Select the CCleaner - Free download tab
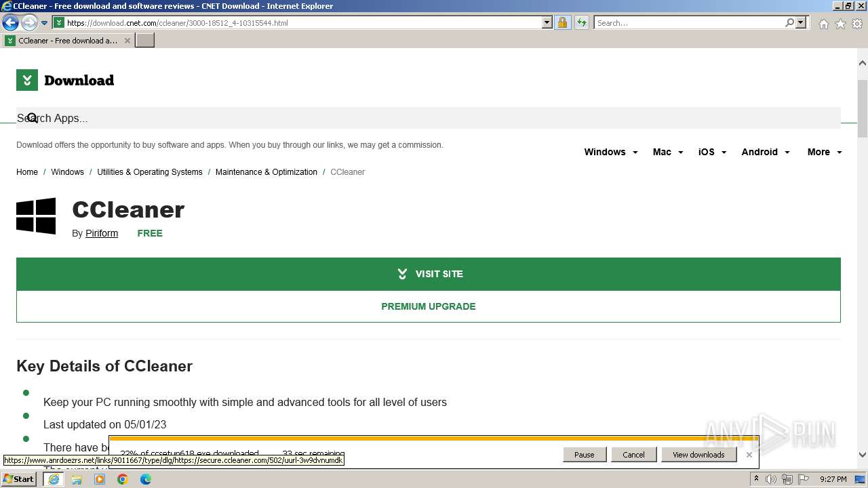The image size is (868, 488). [x=67, y=41]
